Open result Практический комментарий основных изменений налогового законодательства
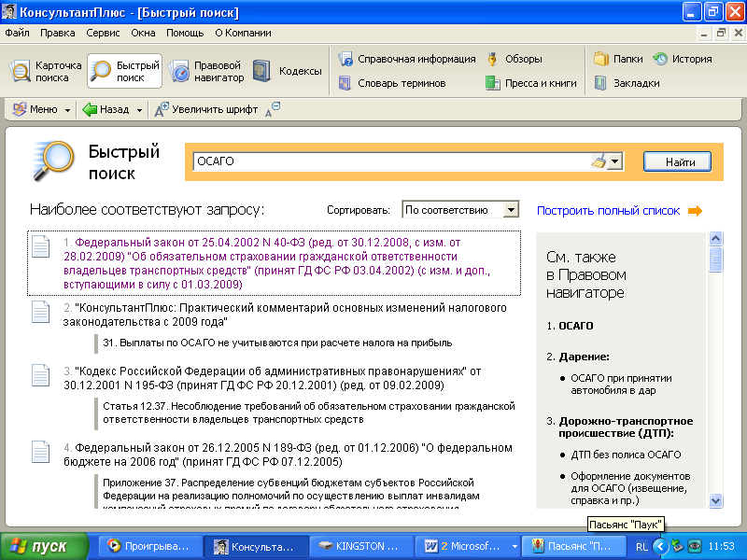This screenshot has height=560, width=747. (x=285, y=315)
